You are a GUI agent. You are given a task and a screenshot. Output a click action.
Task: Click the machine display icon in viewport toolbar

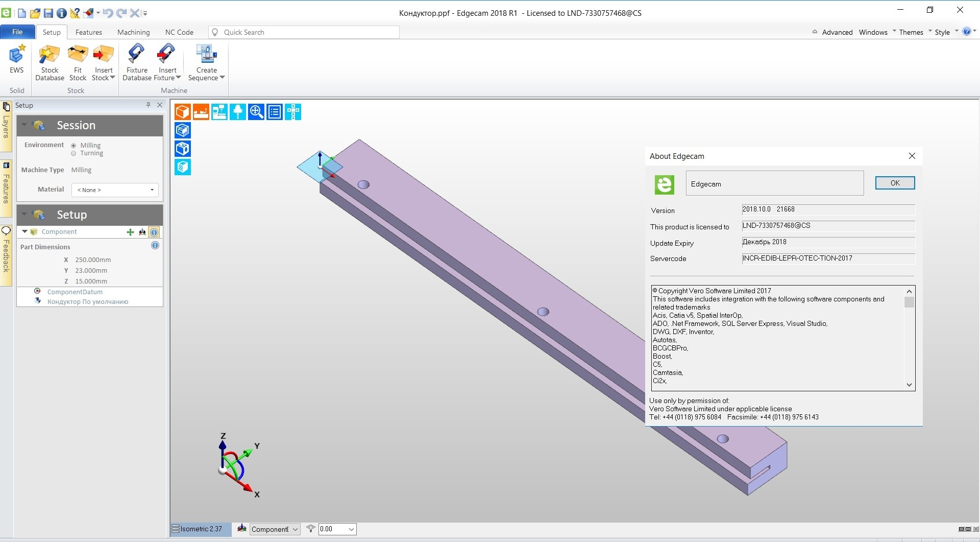pos(219,112)
